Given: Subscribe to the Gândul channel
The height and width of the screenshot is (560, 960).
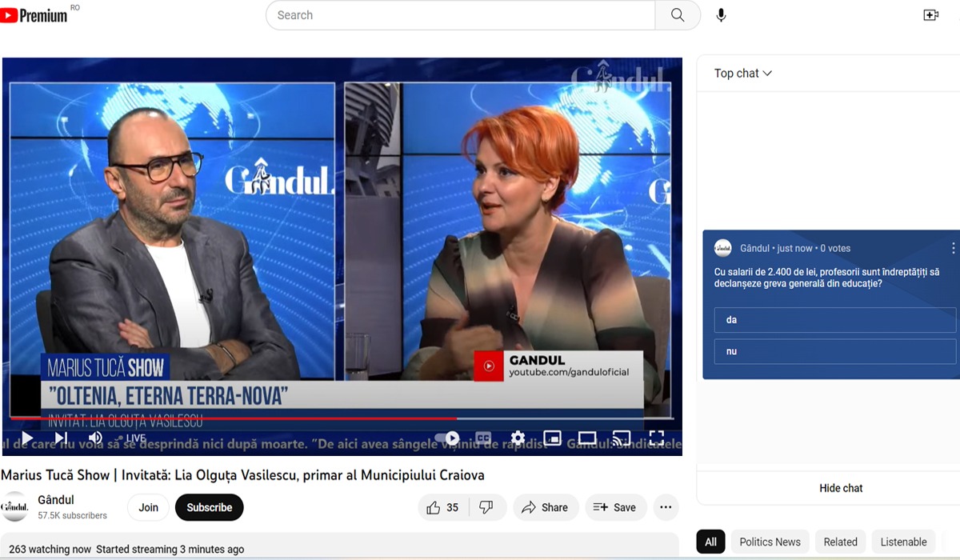Looking at the screenshot, I should [210, 507].
